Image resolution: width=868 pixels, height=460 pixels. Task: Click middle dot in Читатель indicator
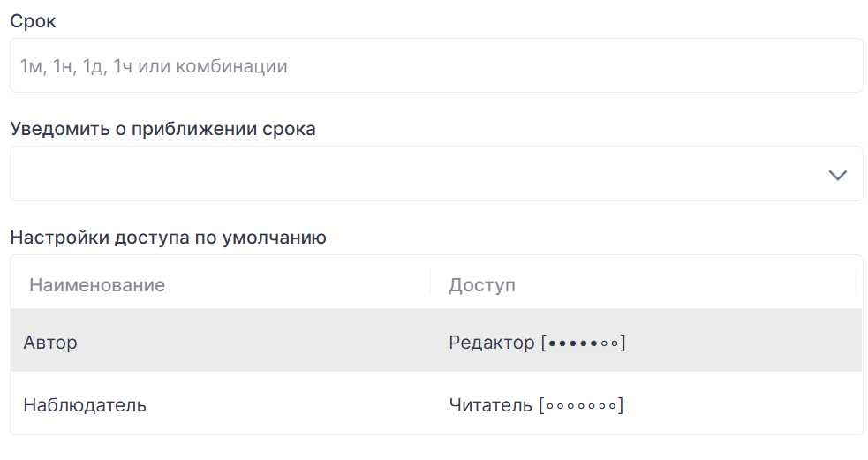tap(581, 406)
